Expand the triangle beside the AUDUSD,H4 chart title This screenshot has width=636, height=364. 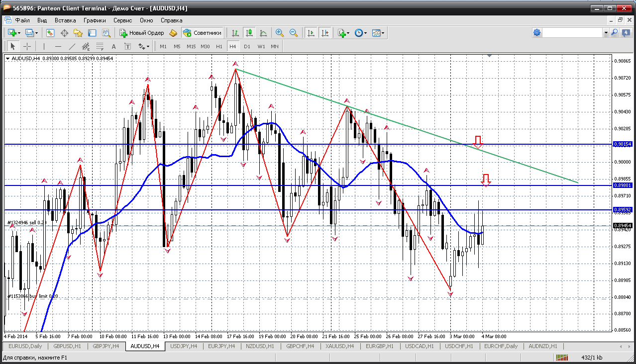tap(7, 59)
